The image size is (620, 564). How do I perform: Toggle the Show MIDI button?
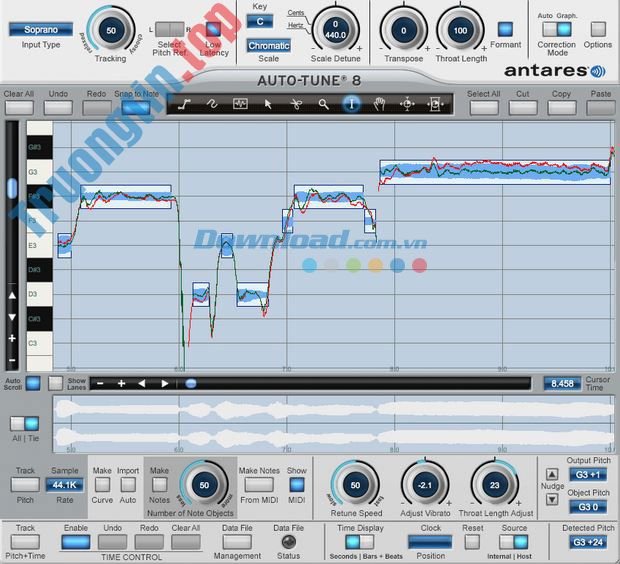297,485
